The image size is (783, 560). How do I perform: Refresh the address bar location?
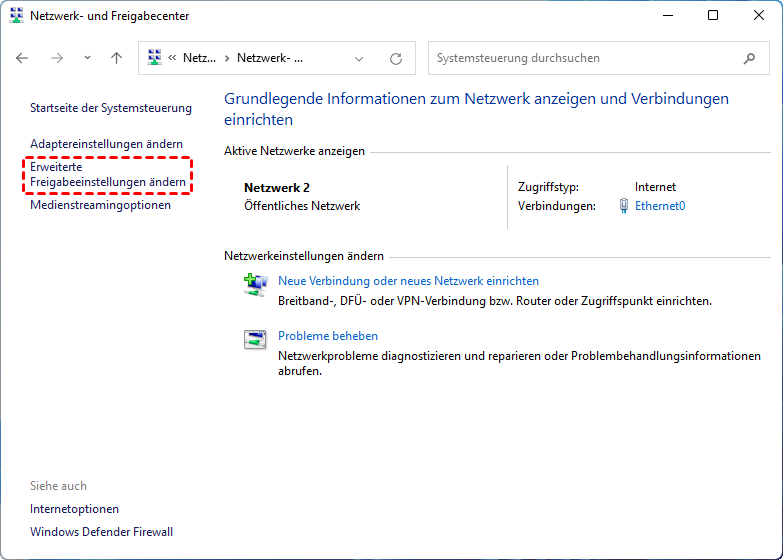tap(396, 58)
